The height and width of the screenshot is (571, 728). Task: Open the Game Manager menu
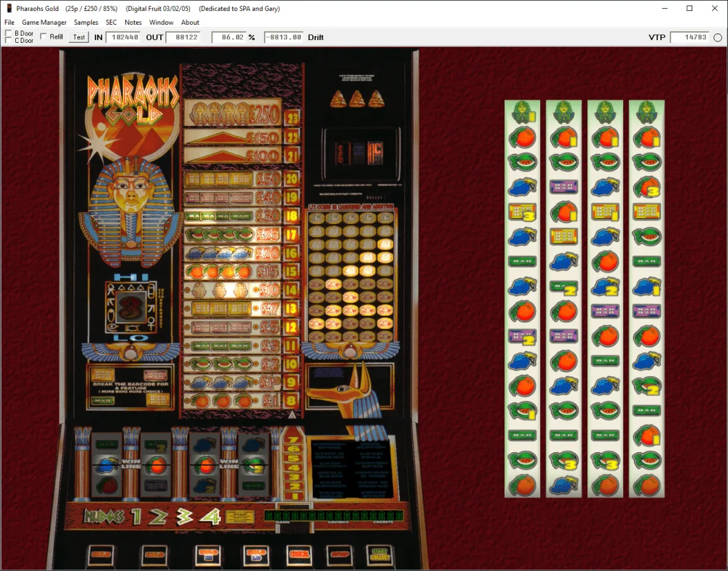click(x=44, y=23)
